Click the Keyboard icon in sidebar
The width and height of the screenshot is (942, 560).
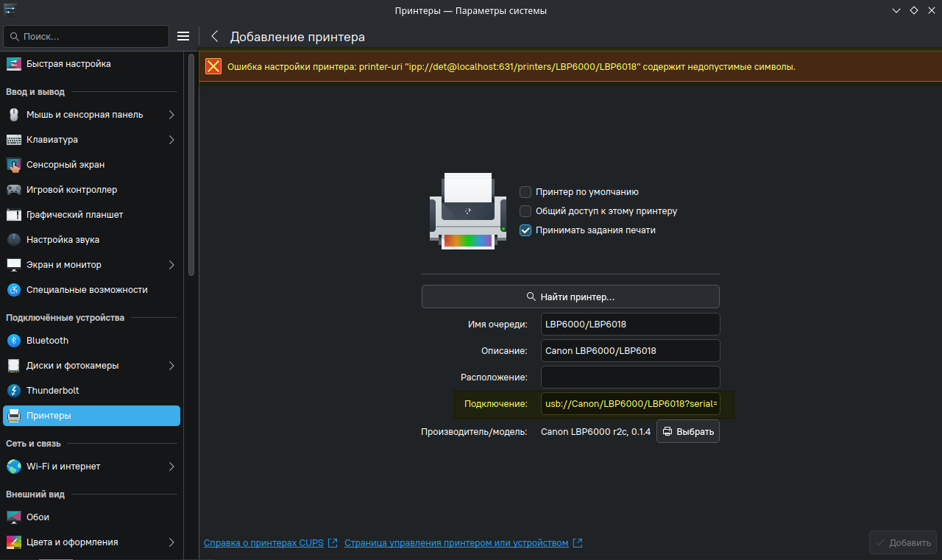tap(14, 140)
